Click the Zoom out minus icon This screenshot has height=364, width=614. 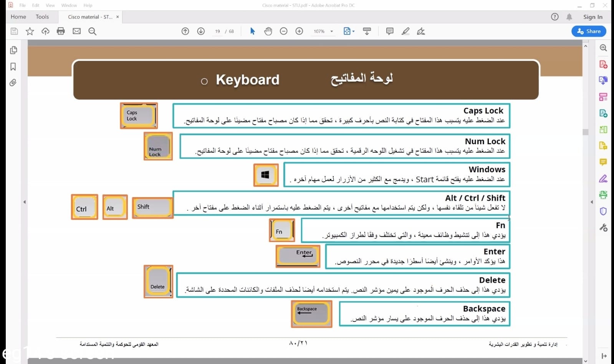tap(284, 31)
